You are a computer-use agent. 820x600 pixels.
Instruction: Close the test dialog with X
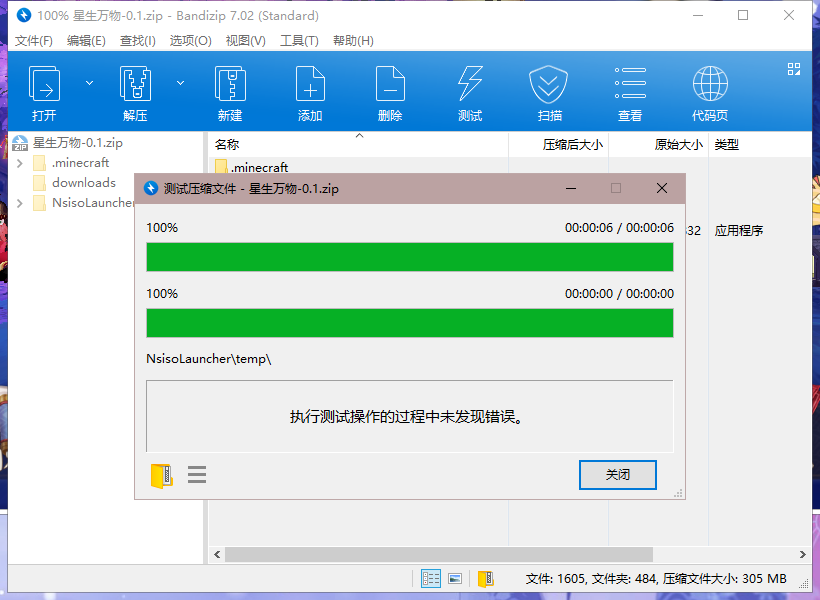pos(662,188)
